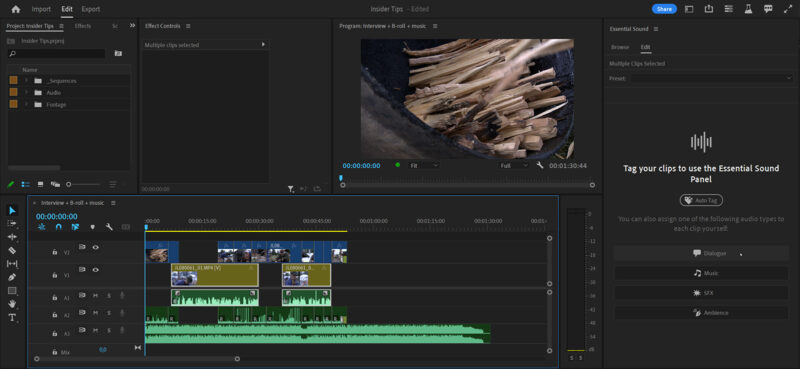Tag clips as Dialogue
The width and height of the screenshot is (800, 369).
(x=702, y=253)
